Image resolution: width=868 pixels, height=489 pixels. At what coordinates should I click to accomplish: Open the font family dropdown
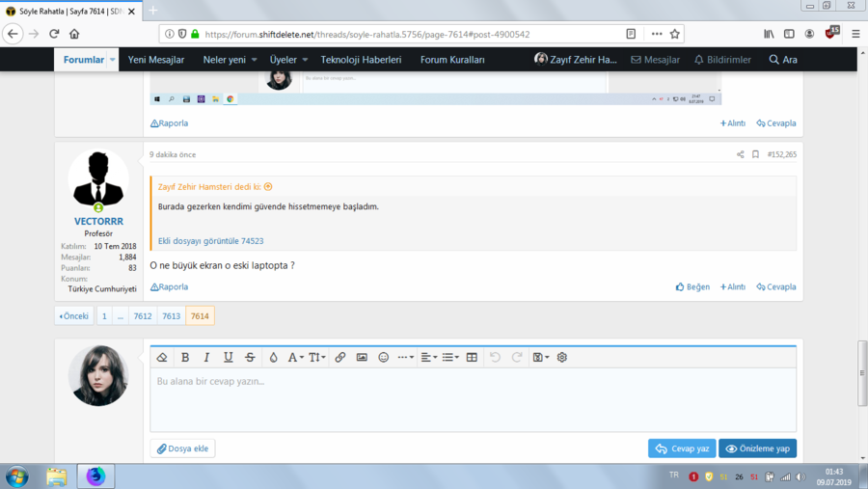[x=295, y=357]
